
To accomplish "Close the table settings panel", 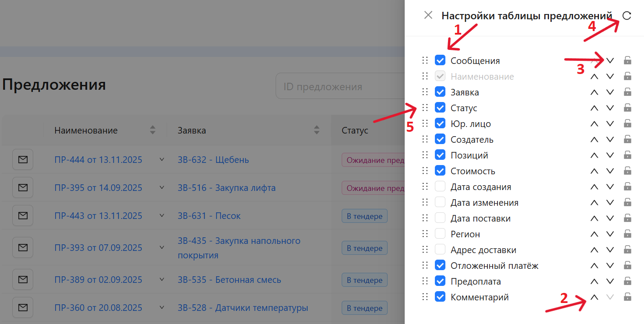I will [428, 15].
